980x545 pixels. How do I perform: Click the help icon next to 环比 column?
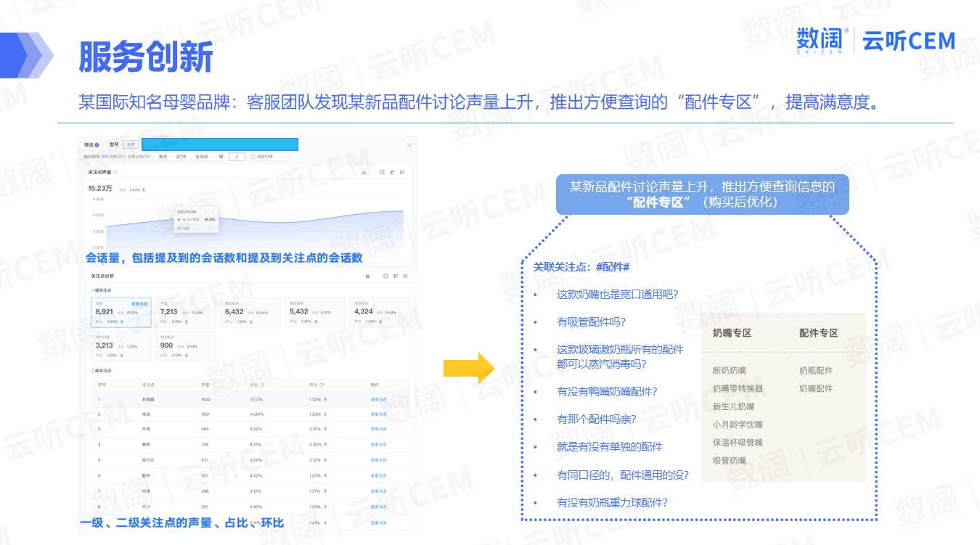(x=322, y=385)
